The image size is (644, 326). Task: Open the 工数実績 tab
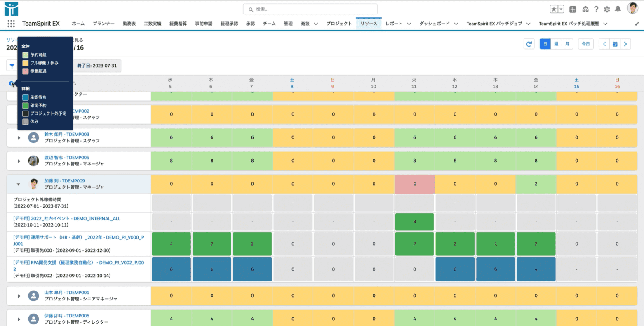pyautogui.click(x=153, y=24)
